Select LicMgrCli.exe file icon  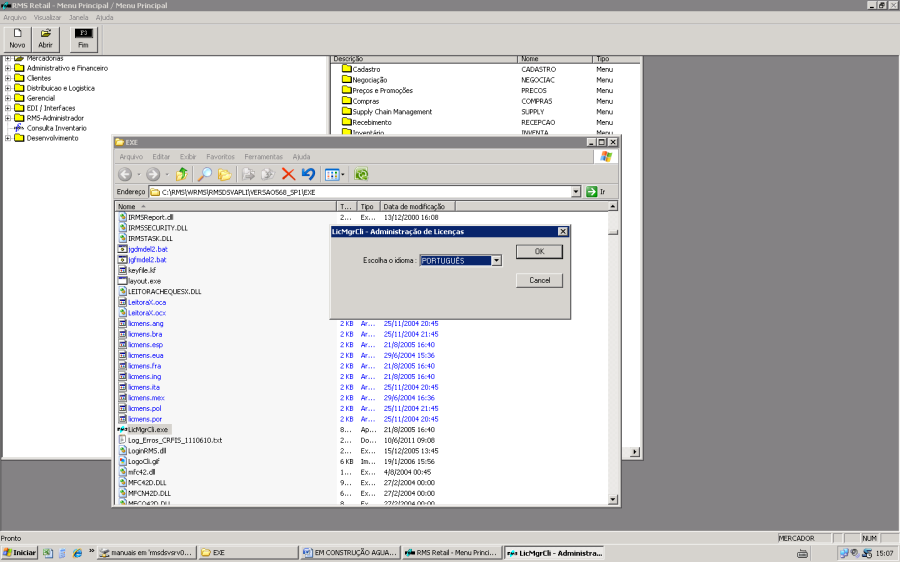coord(122,429)
